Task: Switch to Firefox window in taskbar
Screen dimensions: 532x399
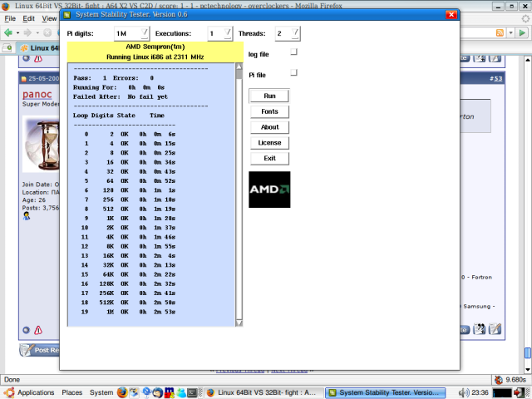Action: click(263, 392)
